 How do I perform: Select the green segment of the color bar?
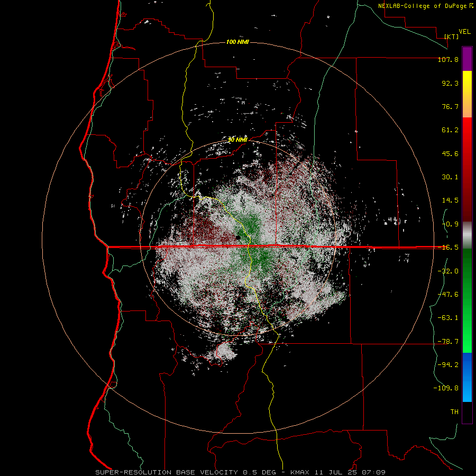(x=467, y=300)
